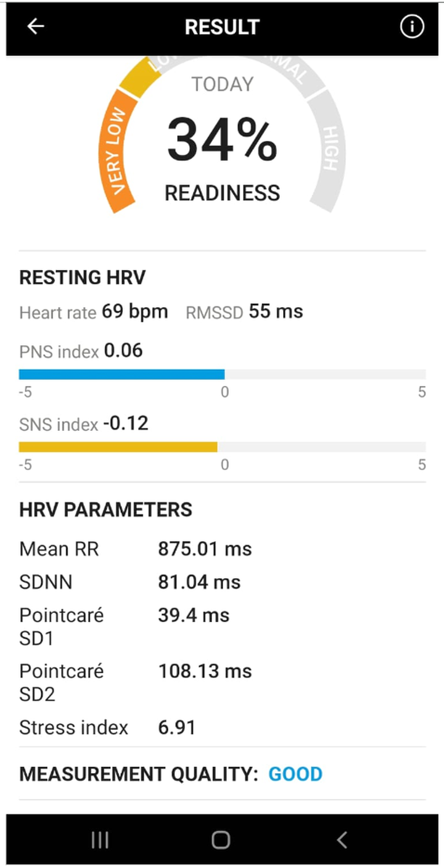Tap the RMSSD 55 ms value

276,312
